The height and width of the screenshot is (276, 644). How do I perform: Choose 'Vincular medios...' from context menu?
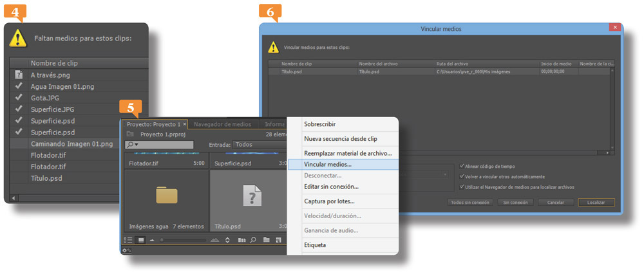(328, 164)
